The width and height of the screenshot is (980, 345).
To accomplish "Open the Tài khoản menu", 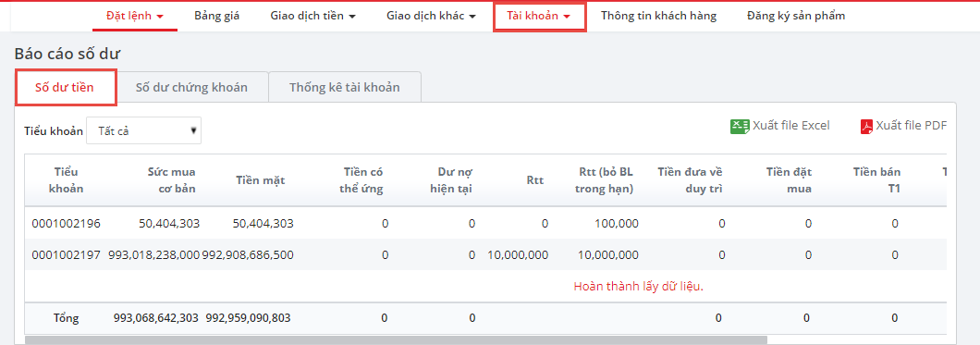I will 539,17.
